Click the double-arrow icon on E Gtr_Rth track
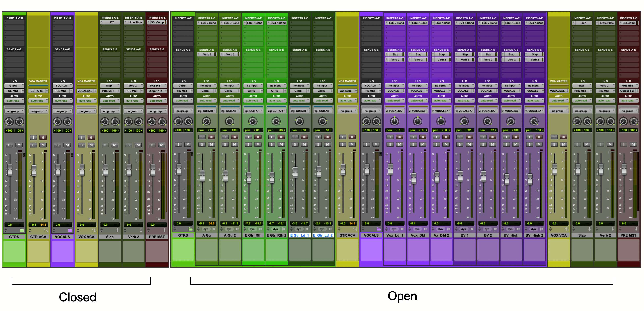644x311 pixels. tap(261, 229)
